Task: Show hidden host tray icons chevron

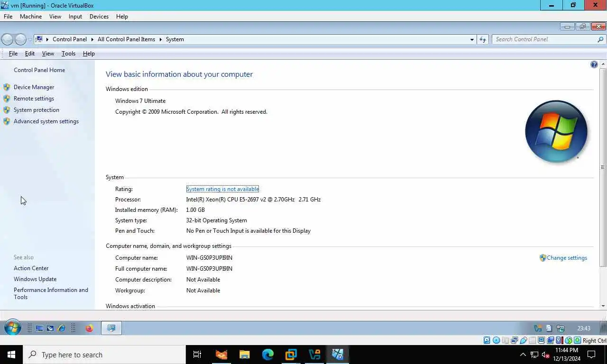Action: pyautogui.click(x=523, y=355)
